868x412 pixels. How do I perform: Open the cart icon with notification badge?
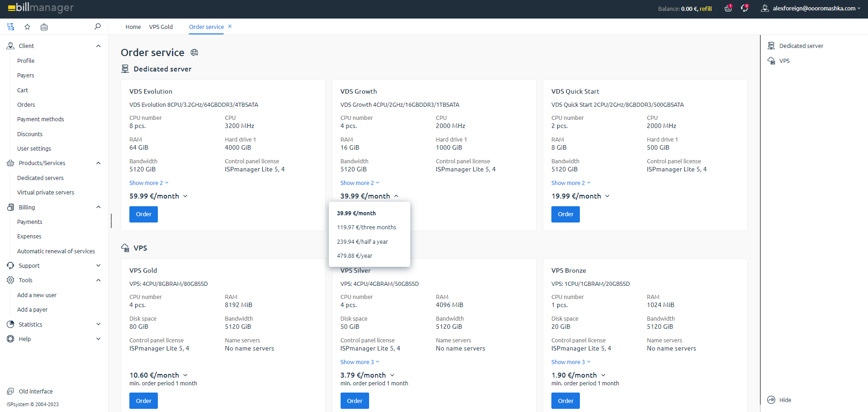[x=728, y=8]
